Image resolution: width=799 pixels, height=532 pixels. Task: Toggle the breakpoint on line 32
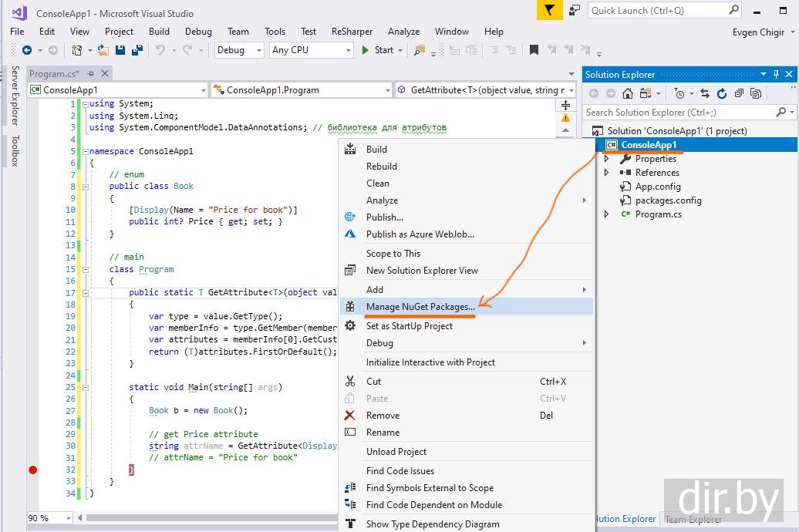(x=32, y=470)
